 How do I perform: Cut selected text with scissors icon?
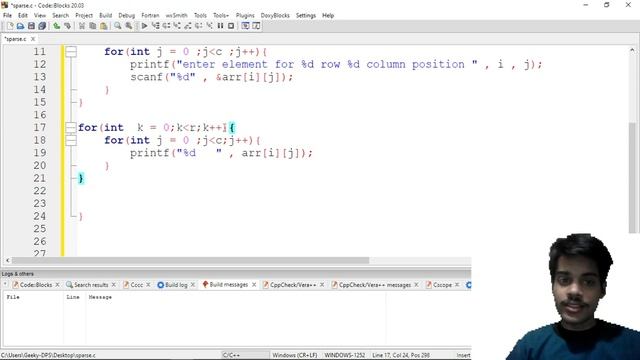[x=82, y=26]
